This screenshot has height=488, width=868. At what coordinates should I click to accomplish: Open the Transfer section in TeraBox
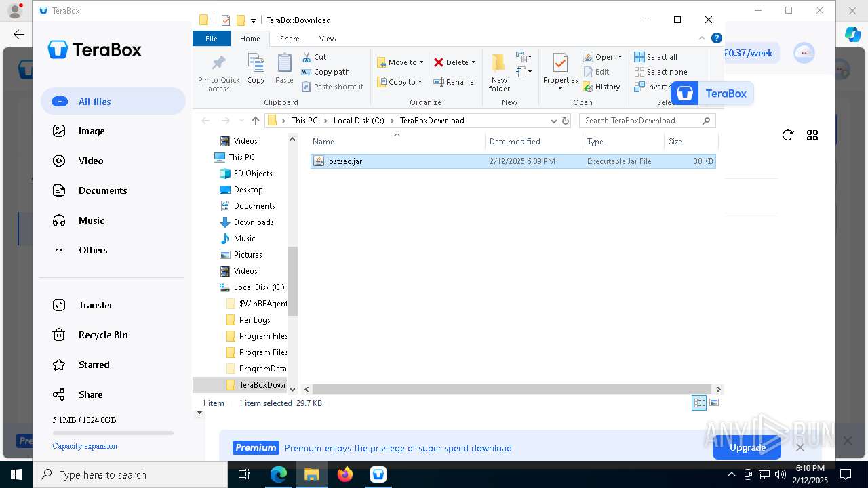coord(95,306)
